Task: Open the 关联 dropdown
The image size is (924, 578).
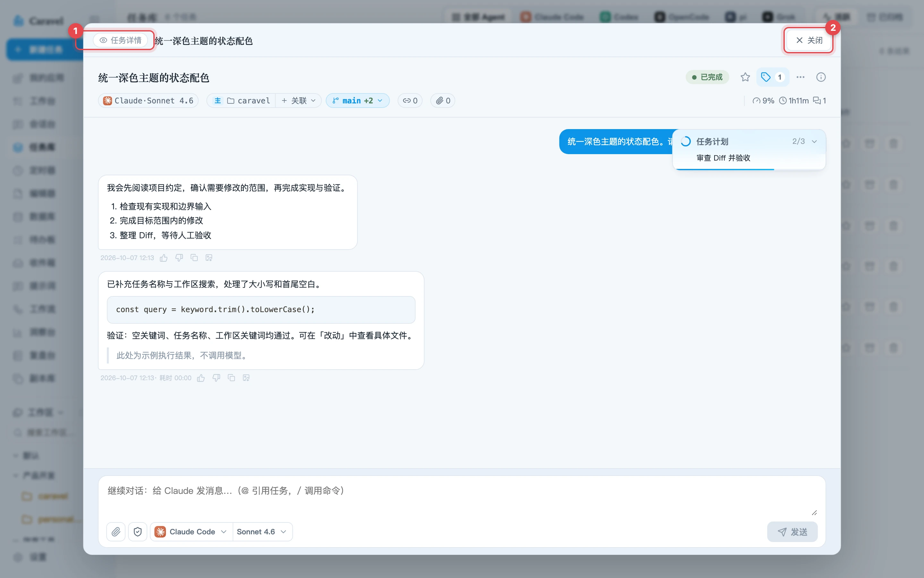Action: point(299,101)
